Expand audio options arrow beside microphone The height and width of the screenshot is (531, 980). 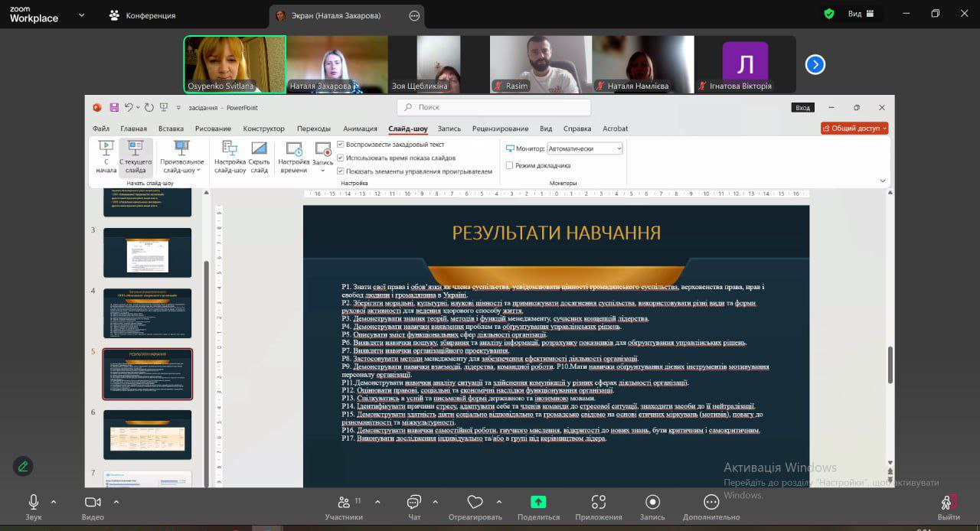[54, 503]
